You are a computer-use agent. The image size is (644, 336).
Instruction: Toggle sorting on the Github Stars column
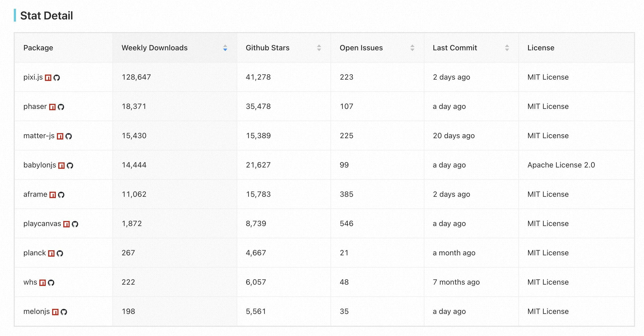pos(319,48)
